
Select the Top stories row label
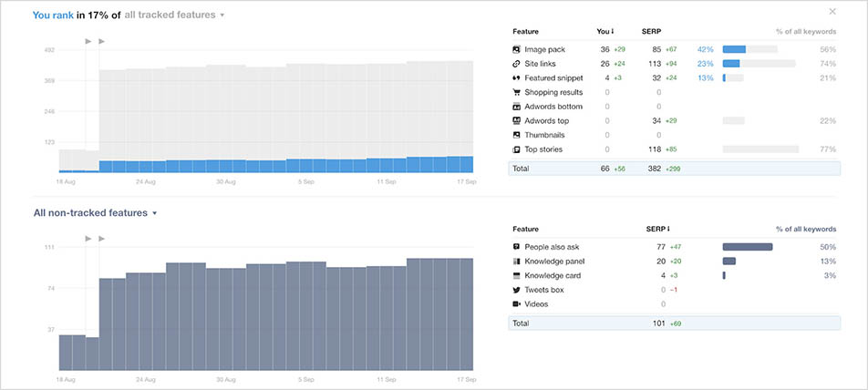tap(543, 149)
